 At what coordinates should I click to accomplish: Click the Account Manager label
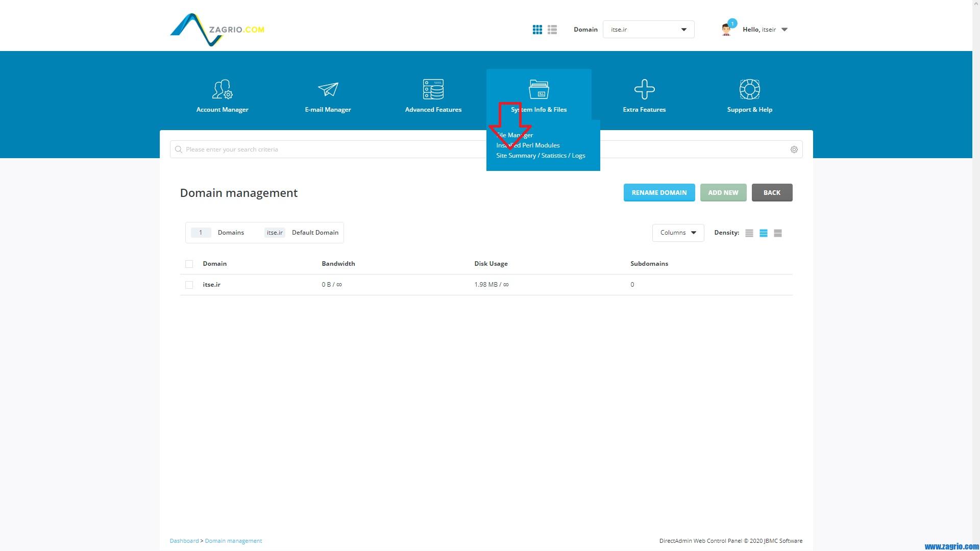tap(222, 110)
